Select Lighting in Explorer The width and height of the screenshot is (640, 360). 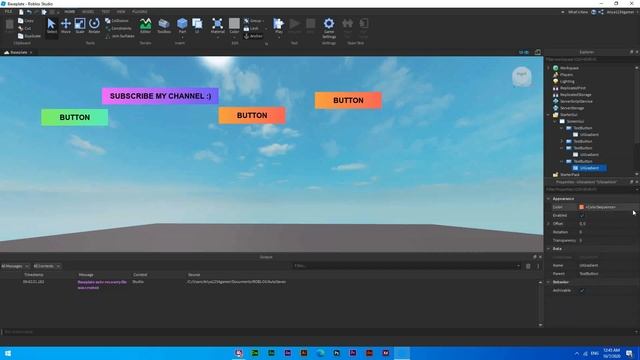[567, 81]
